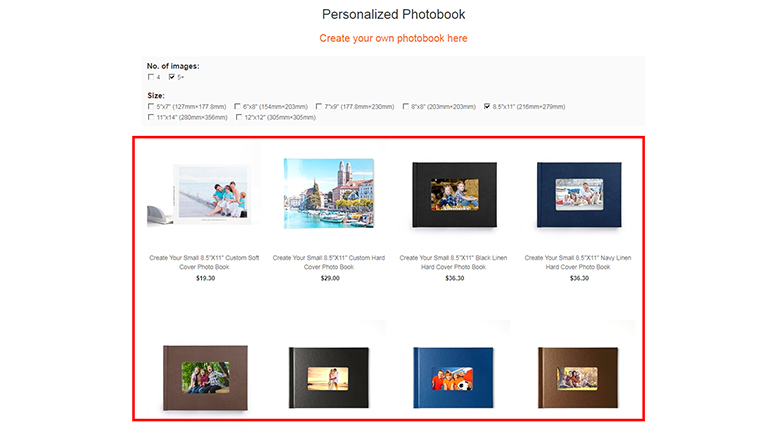Uncheck the 5+ images checkbox

click(x=172, y=77)
